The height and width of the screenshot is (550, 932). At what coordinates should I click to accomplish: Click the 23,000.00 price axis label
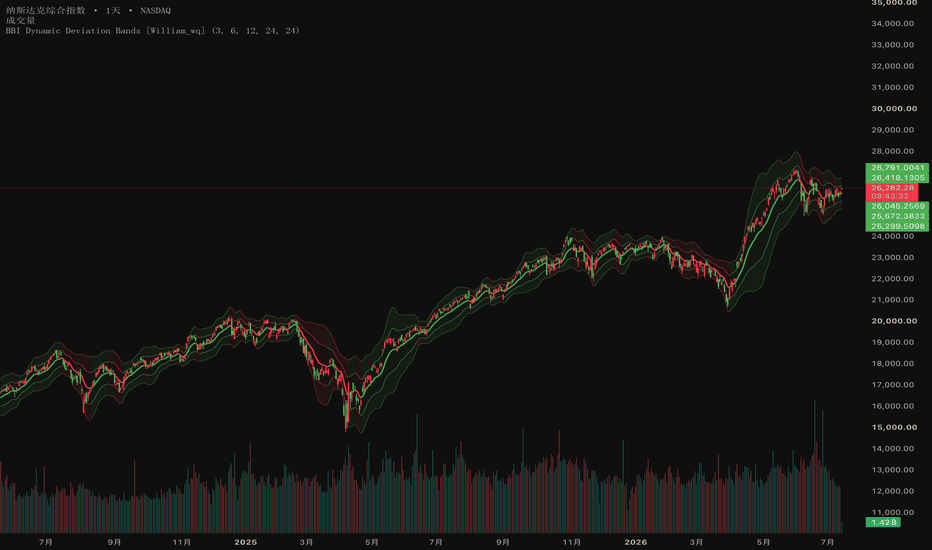892,257
